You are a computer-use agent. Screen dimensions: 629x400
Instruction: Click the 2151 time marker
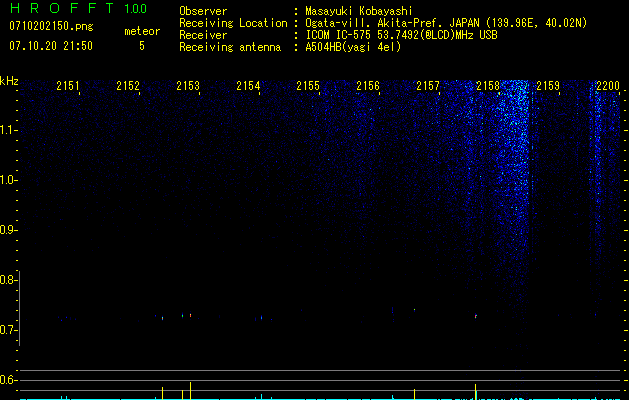pyautogui.click(x=68, y=86)
